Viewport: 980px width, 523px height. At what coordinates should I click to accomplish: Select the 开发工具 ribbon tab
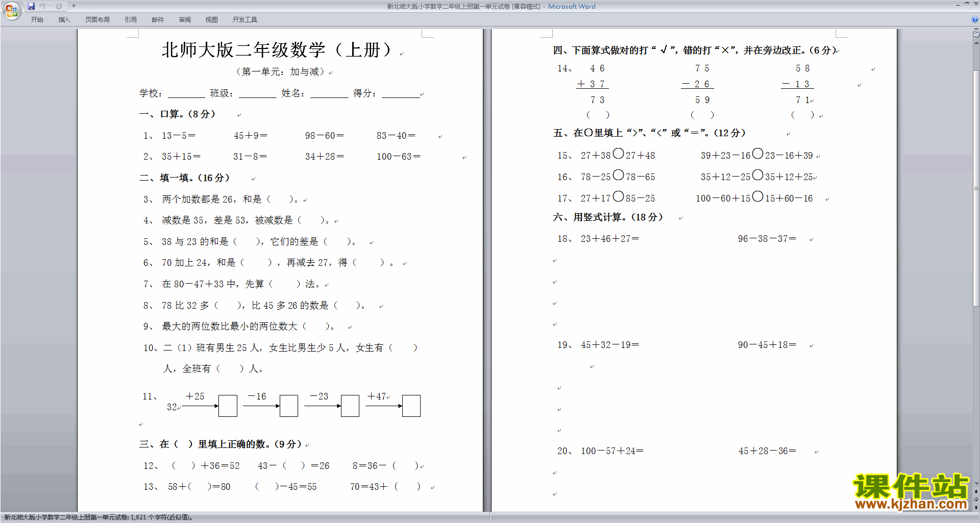(245, 20)
